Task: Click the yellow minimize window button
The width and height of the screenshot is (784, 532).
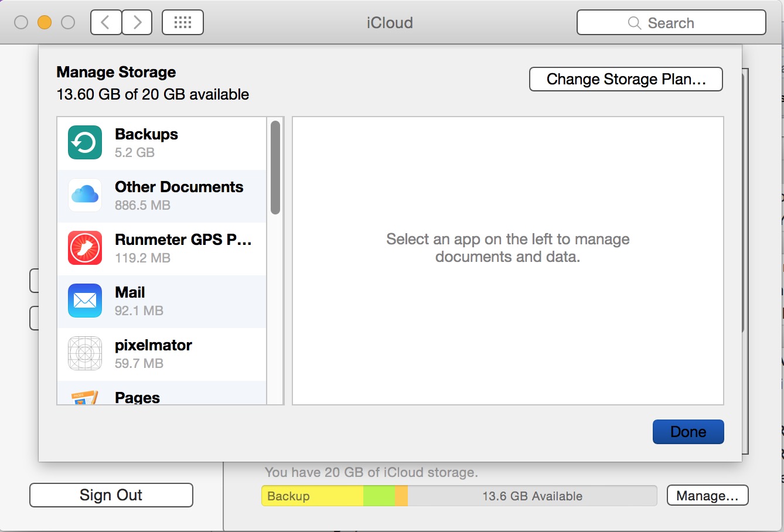Action: click(45, 22)
